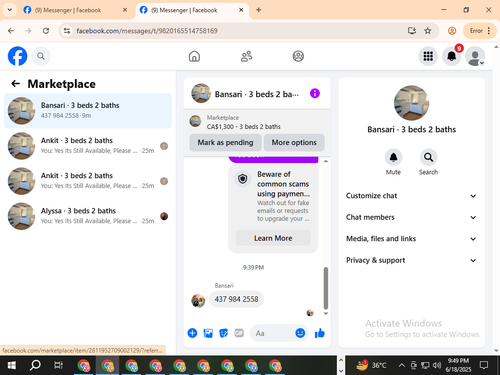The image size is (500, 375).
Task: Click the Facebook logo icon
Action: pos(17,56)
